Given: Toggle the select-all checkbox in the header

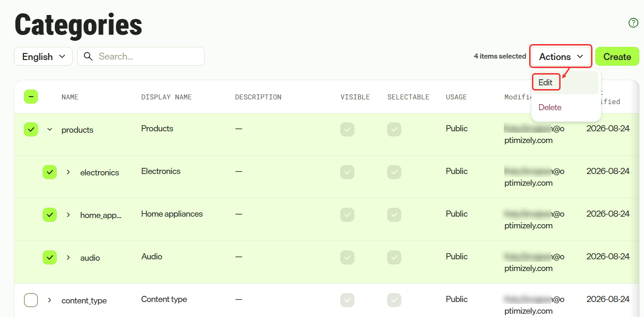Looking at the screenshot, I should point(31,97).
